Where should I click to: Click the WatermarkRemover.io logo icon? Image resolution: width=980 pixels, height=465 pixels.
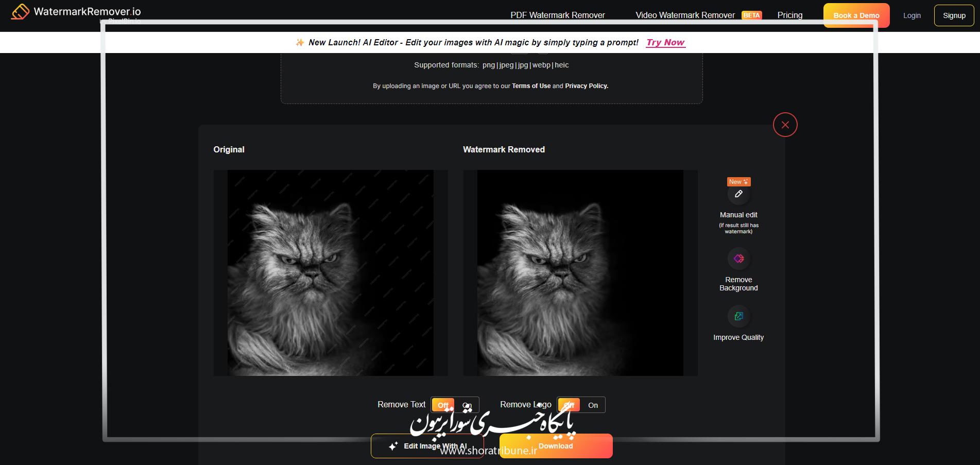20,12
